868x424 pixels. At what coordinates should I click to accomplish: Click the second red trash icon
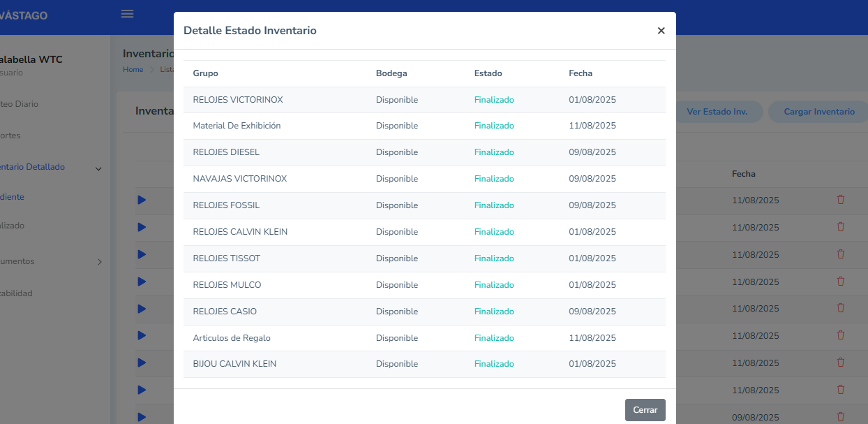coord(840,227)
